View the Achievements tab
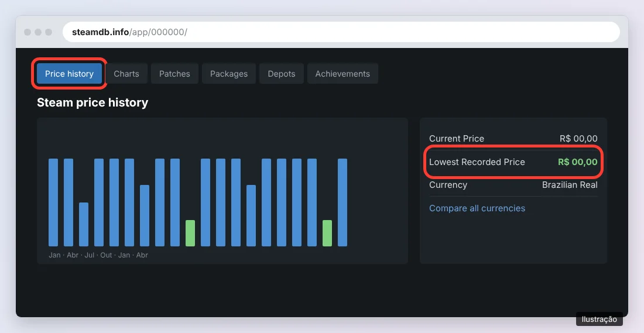 pyautogui.click(x=342, y=74)
